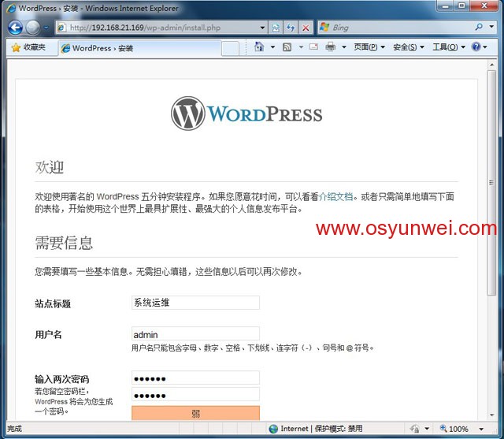Click the 需要信息 heading text
Viewport: 504px width, 439px height.
(64, 243)
